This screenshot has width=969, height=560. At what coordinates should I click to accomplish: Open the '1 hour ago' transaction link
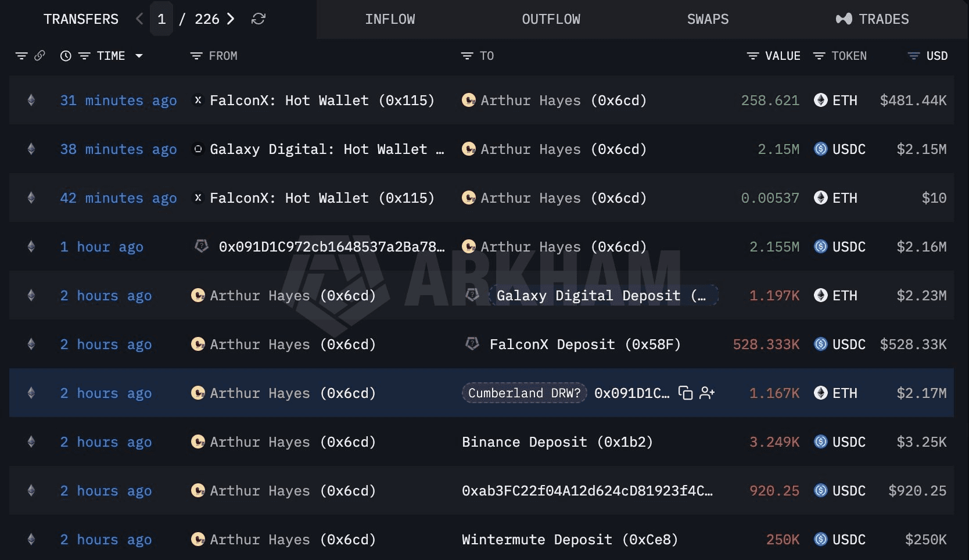click(x=102, y=247)
